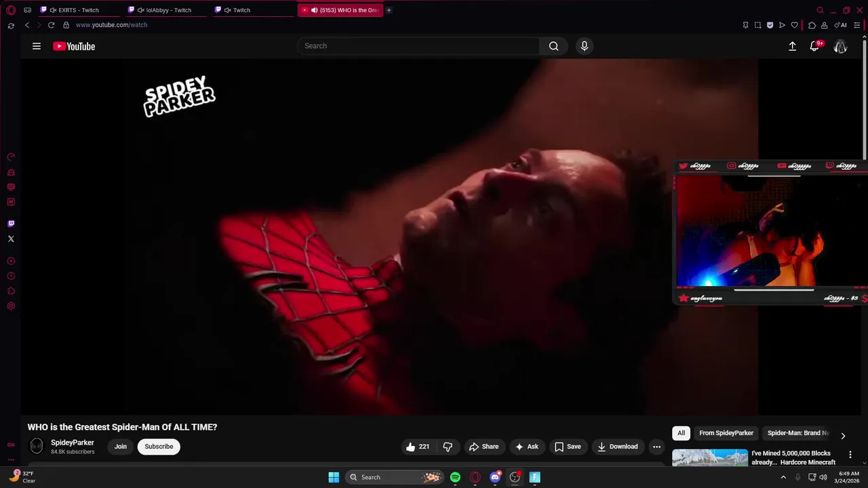
Task: Toggle the ad blocker shield icon
Action: pos(770,25)
